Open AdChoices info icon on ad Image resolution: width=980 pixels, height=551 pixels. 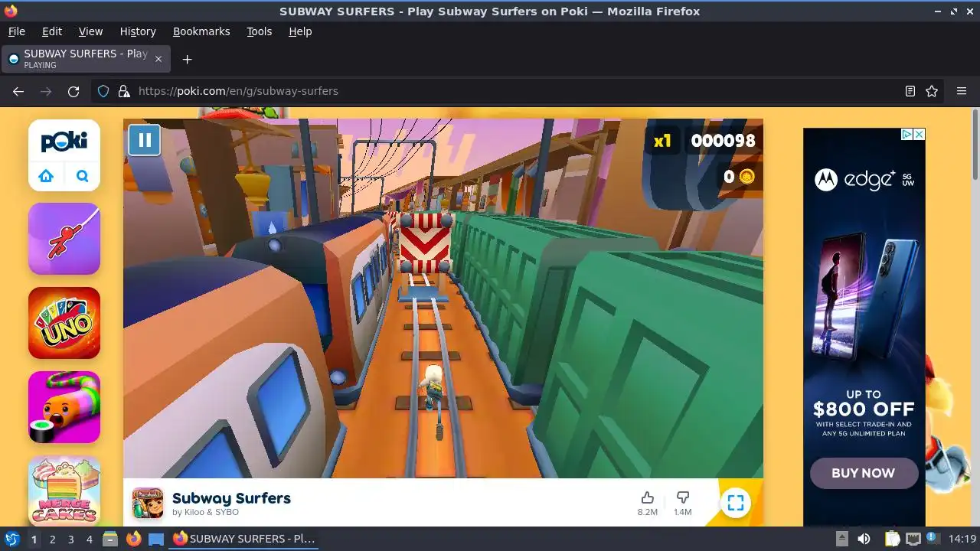pos(906,134)
